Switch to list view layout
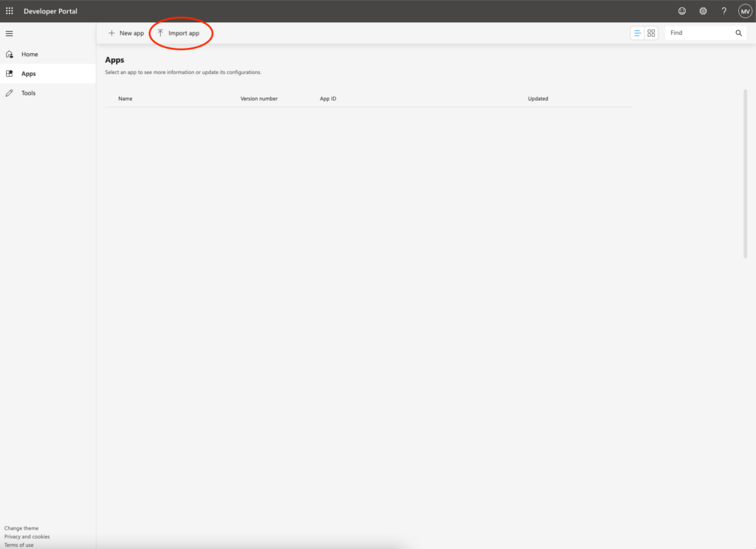The width and height of the screenshot is (756, 549). pyautogui.click(x=637, y=33)
